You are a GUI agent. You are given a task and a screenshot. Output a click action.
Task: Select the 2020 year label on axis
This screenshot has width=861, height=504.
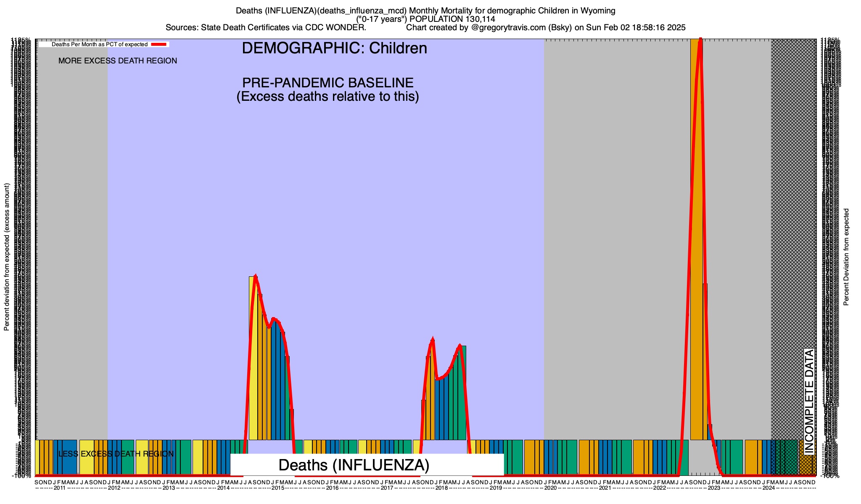coord(550,488)
